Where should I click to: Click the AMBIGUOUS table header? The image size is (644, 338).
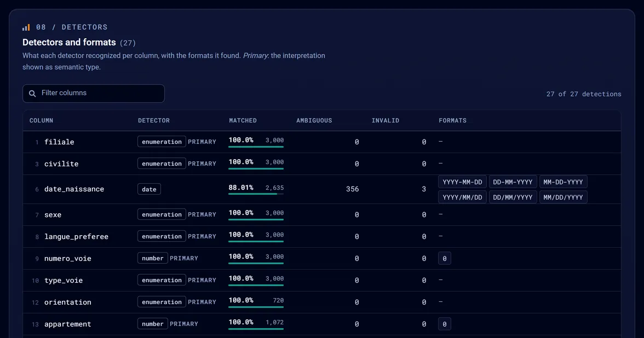[314, 120]
